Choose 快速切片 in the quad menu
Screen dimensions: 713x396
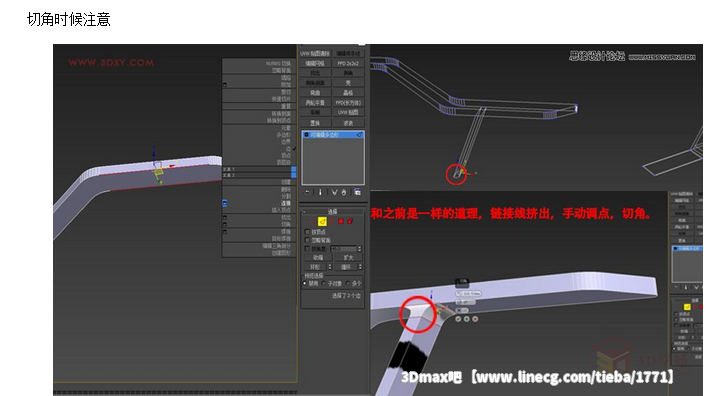click(x=281, y=99)
